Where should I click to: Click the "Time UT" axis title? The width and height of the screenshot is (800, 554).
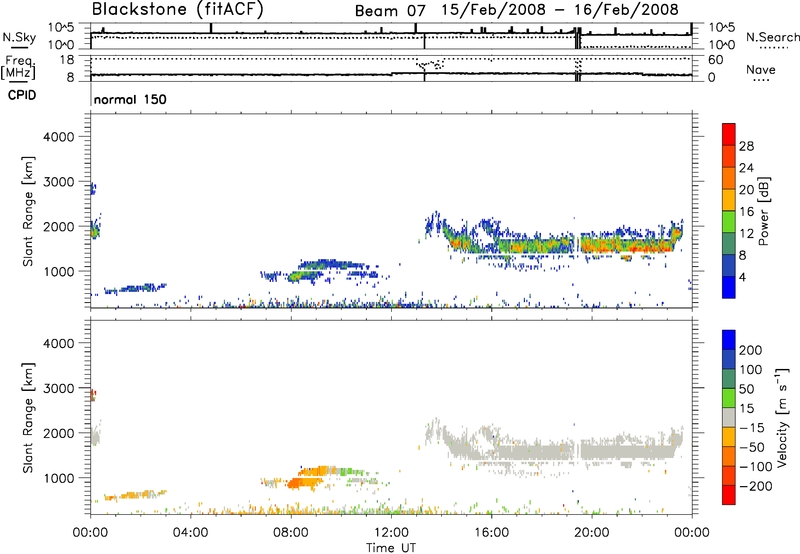tap(391, 548)
